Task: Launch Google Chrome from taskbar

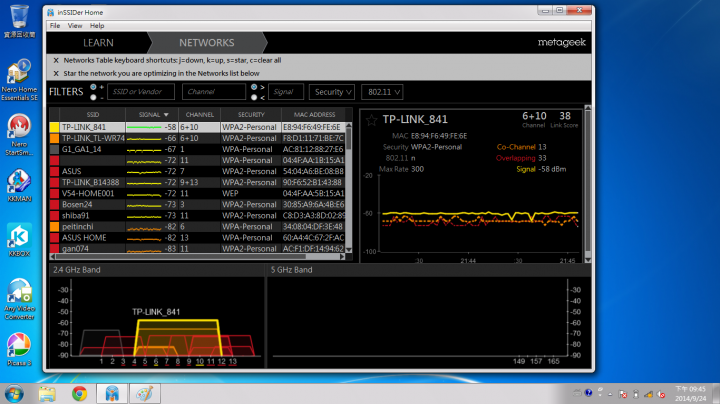Action: point(79,393)
